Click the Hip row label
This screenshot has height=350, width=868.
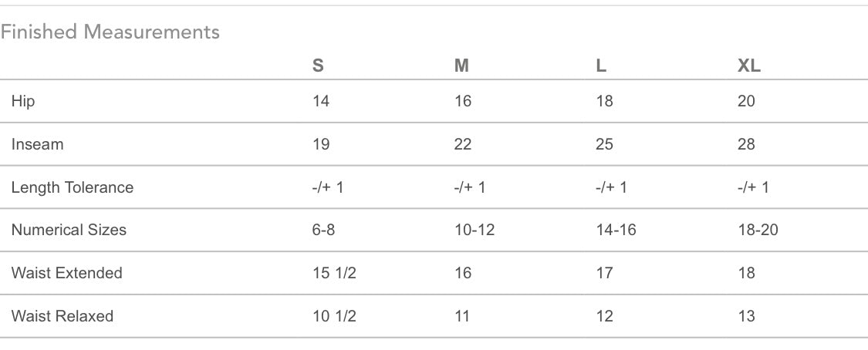pos(23,102)
